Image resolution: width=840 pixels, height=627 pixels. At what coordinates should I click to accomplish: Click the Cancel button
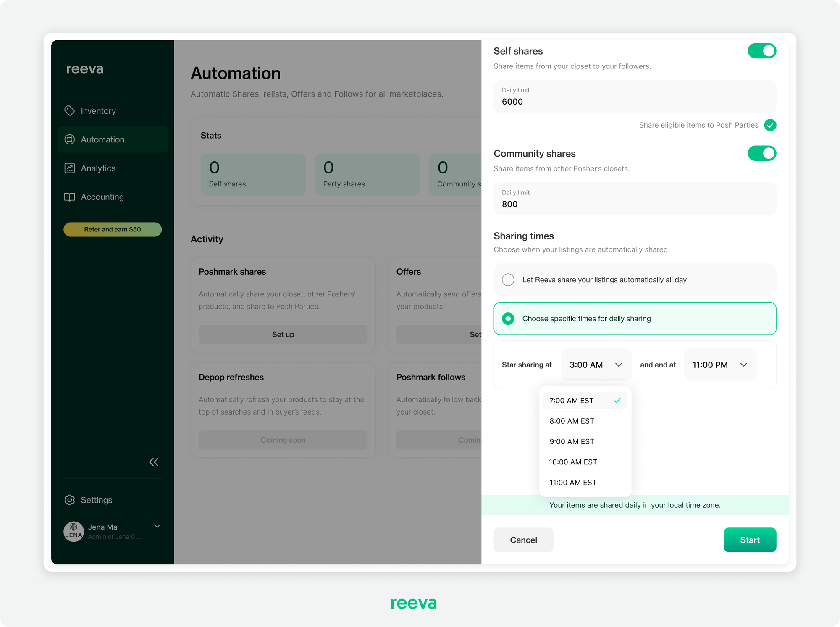(x=523, y=540)
